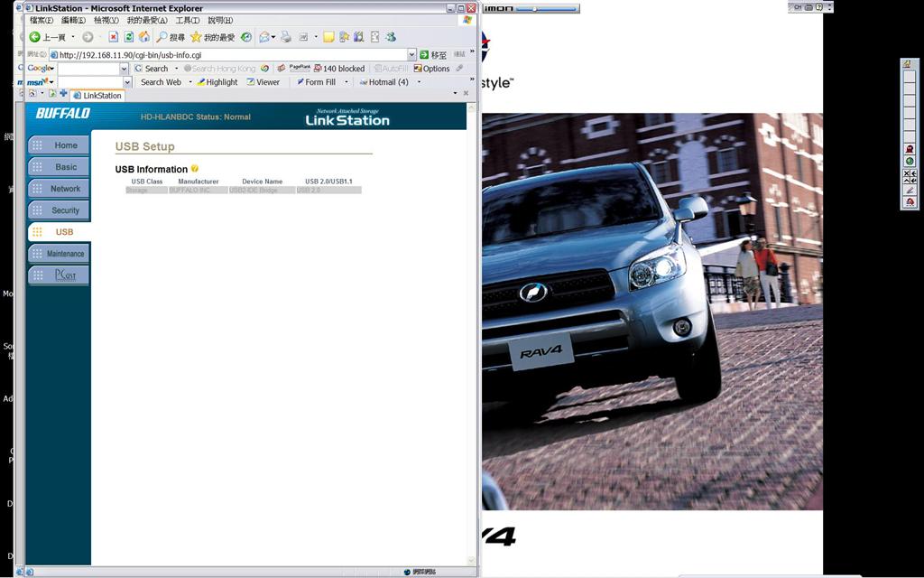
Task: Open the Basic settings section
Action: click(59, 167)
